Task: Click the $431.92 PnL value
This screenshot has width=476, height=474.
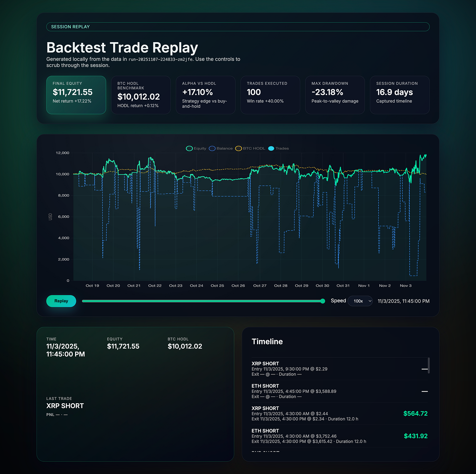Action: pos(416,436)
